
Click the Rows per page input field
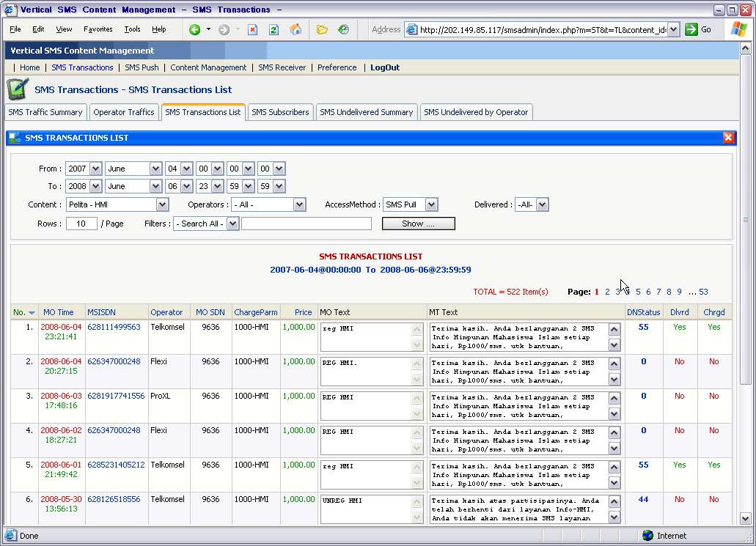[x=81, y=224]
